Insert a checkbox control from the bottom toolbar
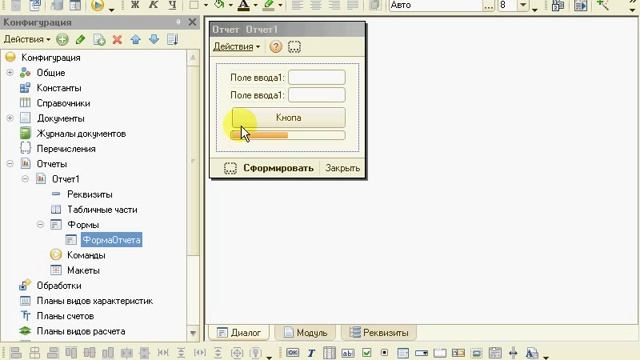 pos(367,353)
